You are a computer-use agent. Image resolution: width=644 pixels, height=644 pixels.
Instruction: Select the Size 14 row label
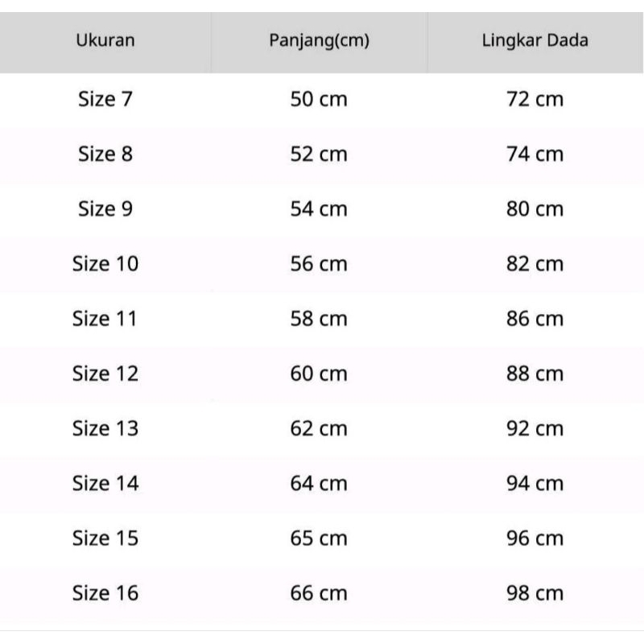[x=105, y=484]
